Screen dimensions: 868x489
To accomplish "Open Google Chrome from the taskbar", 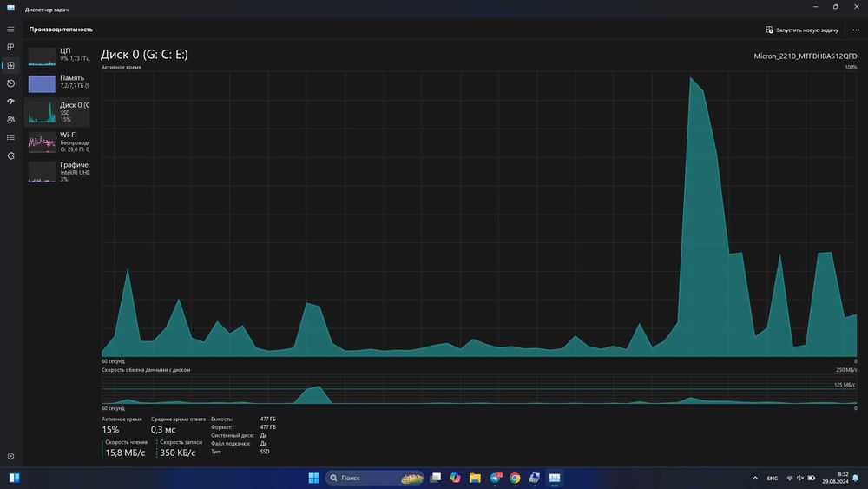I will pos(515,478).
